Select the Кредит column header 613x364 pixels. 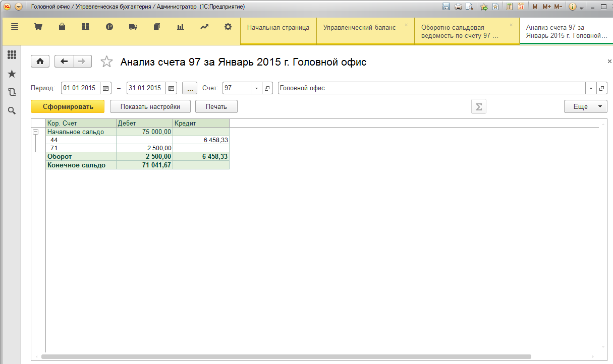(201, 123)
